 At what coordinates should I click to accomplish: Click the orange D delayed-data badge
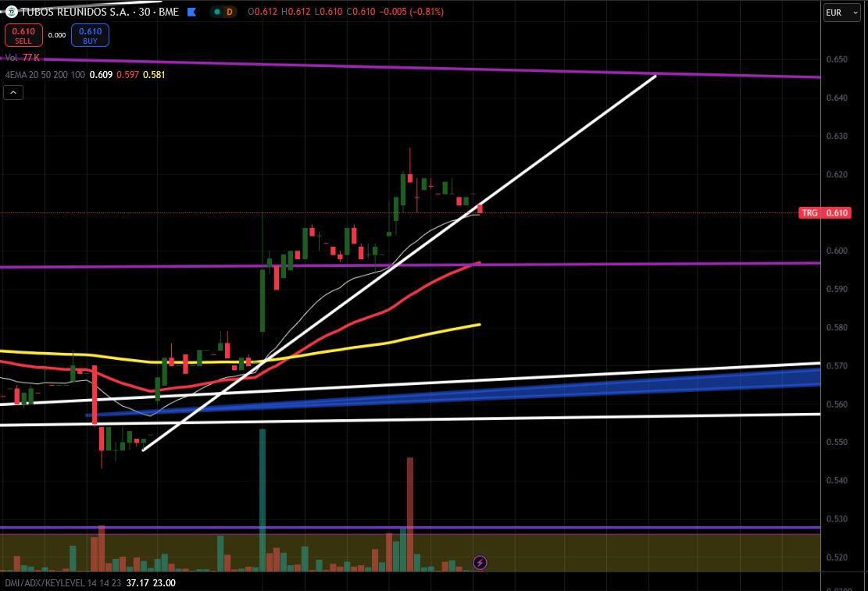pyautogui.click(x=229, y=12)
